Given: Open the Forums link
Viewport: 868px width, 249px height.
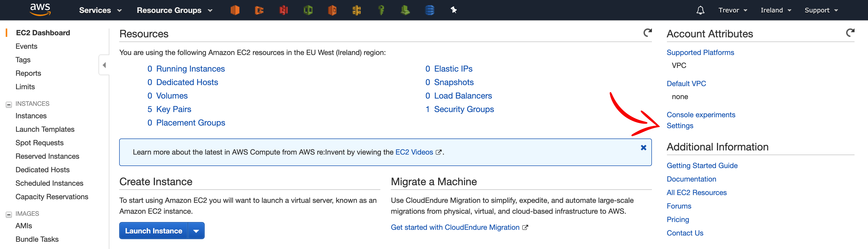Looking at the screenshot, I should (679, 206).
